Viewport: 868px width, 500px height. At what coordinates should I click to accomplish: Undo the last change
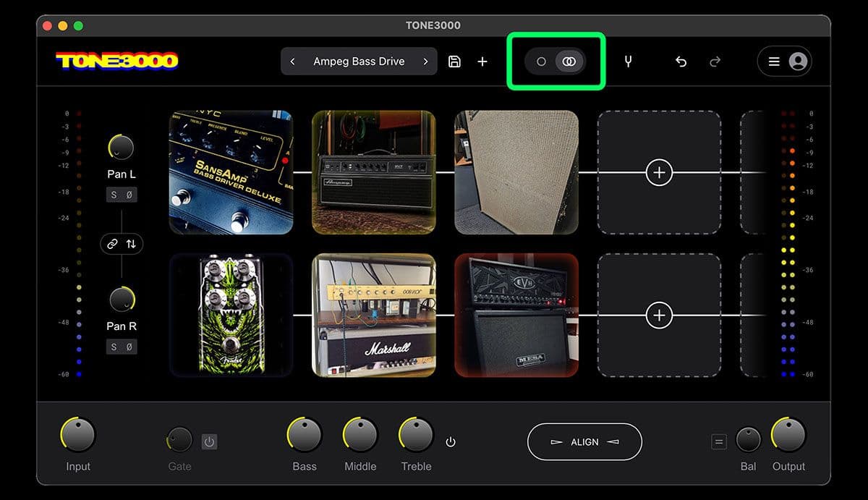coord(681,62)
